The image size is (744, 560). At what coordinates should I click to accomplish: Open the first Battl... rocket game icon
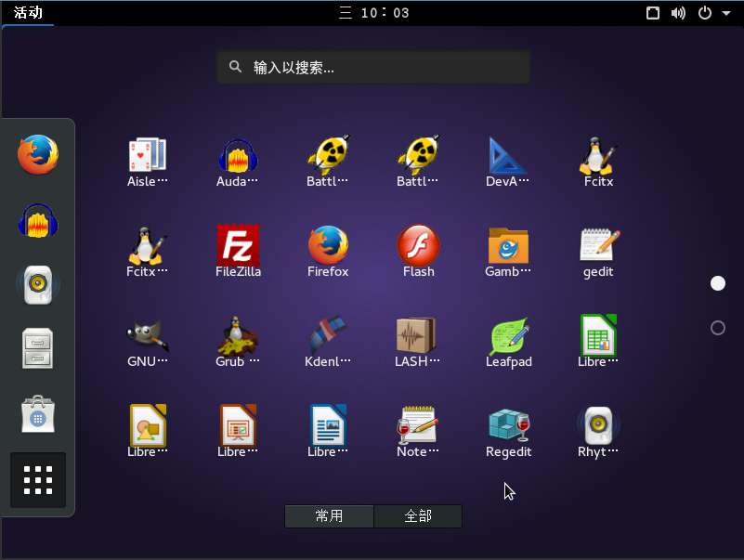pyautogui.click(x=327, y=162)
